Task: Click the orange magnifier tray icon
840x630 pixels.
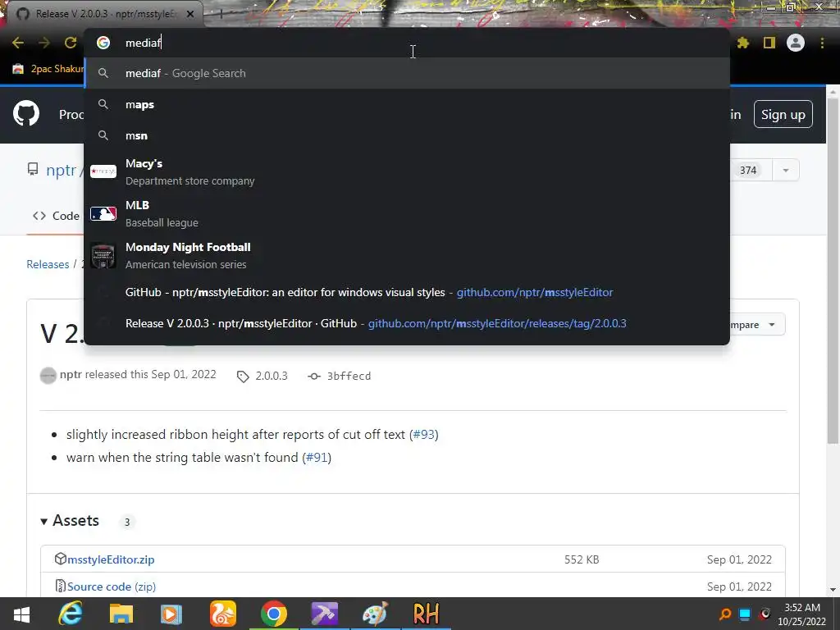Action: (725, 614)
